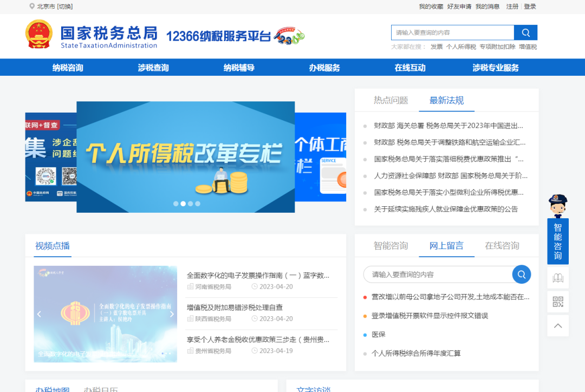Viewport: 585px width, 392px height.
Task: Click the 12366 colorful logo badge
Action: pyautogui.click(x=289, y=36)
